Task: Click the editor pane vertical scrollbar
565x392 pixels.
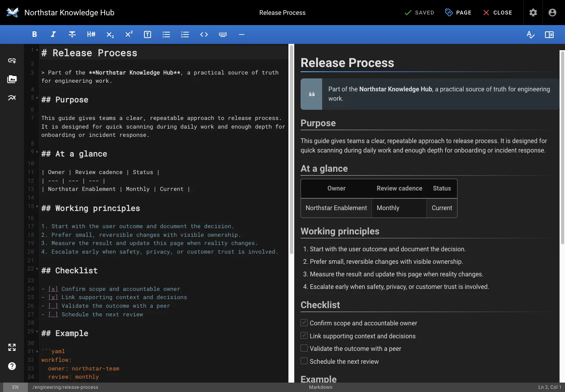Action: point(292,149)
